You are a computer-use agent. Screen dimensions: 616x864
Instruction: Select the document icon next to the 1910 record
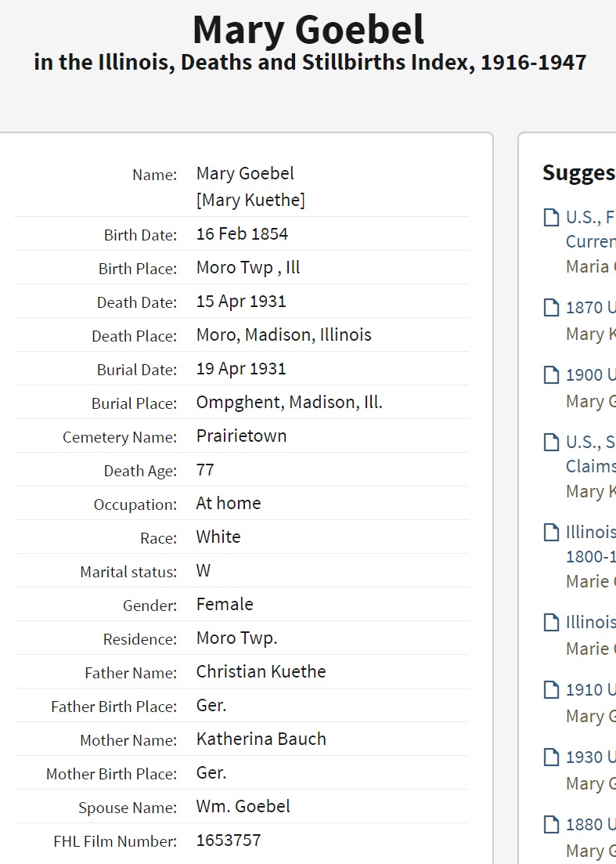point(551,689)
